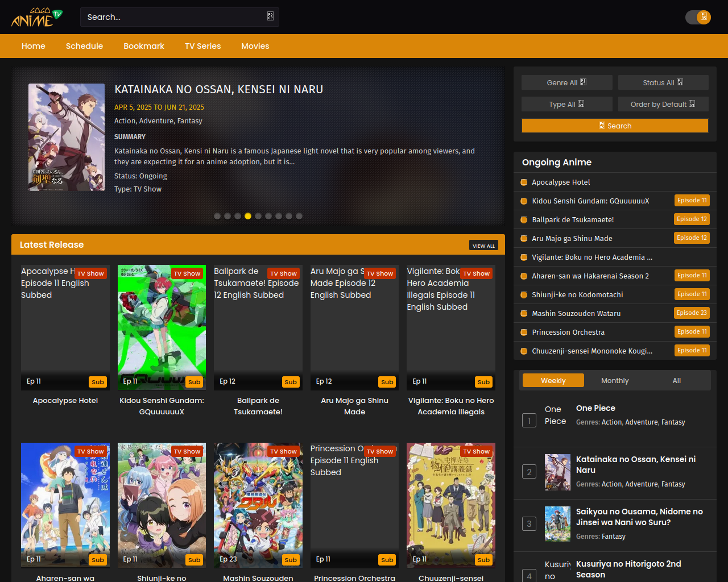Click Sub badge on Gundam GQuuuuuuX card

point(195,382)
